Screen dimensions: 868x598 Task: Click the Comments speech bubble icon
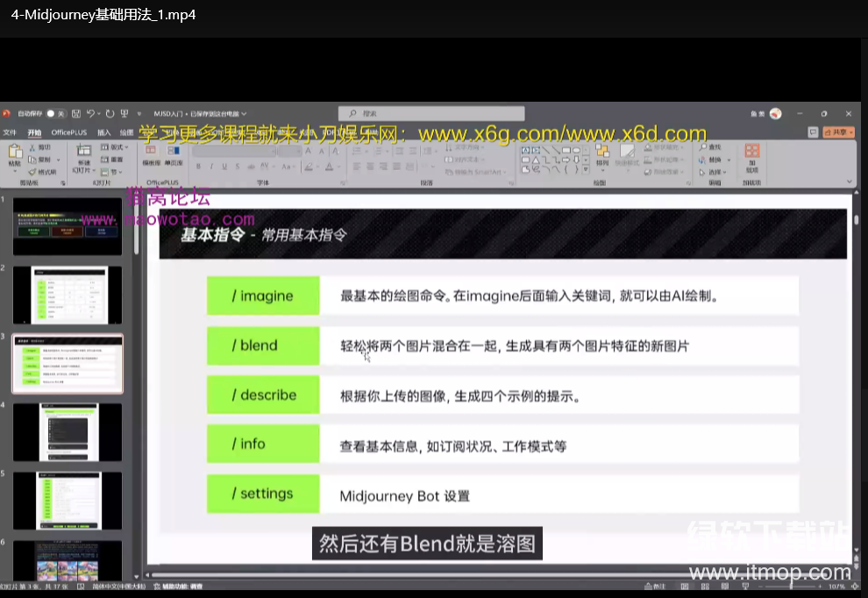tap(813, 132)
